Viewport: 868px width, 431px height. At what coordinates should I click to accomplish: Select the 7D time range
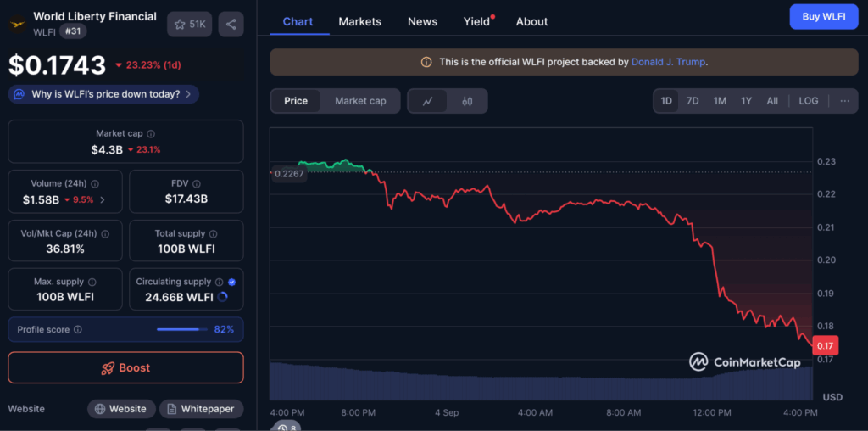693,101
